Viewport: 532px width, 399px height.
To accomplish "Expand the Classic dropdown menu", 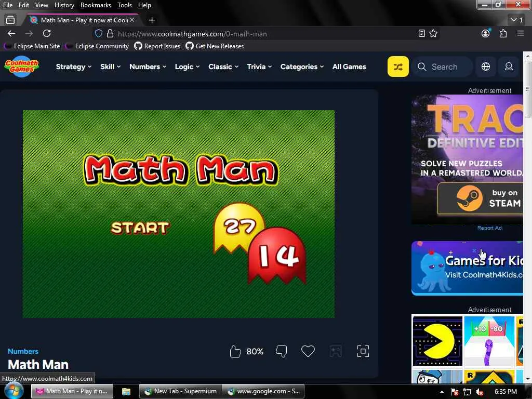I will tap(223, 66).
